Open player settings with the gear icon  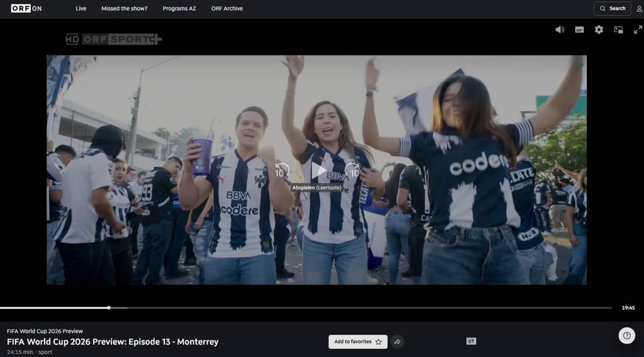click(599, 30)
